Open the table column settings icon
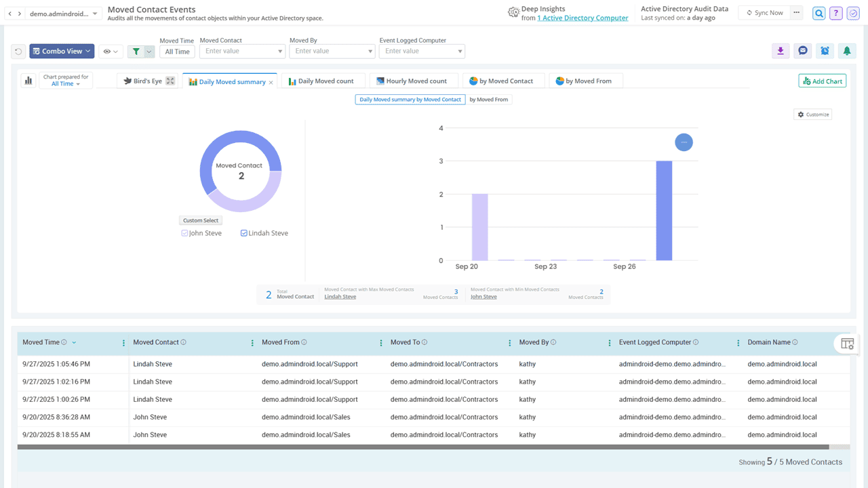Image resolution: width=868 pixels, height=488 pixels. pyautogui.click(x=847, y=344)
